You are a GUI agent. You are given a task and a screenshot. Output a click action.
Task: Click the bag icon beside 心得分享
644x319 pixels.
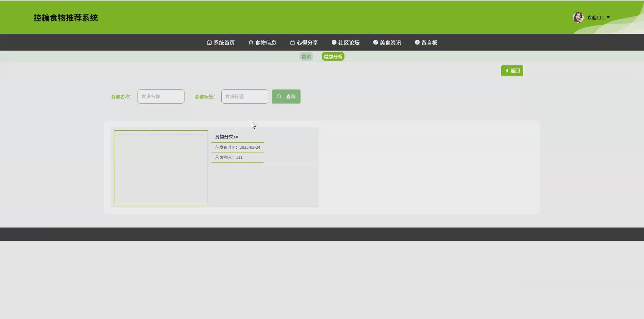[292, 42]
